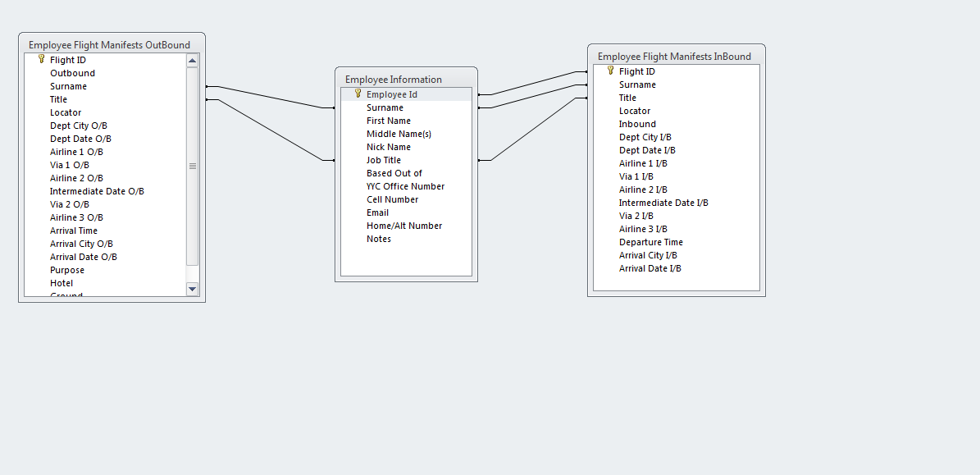Select the Arrival Date O/B field

pos(84,257)
